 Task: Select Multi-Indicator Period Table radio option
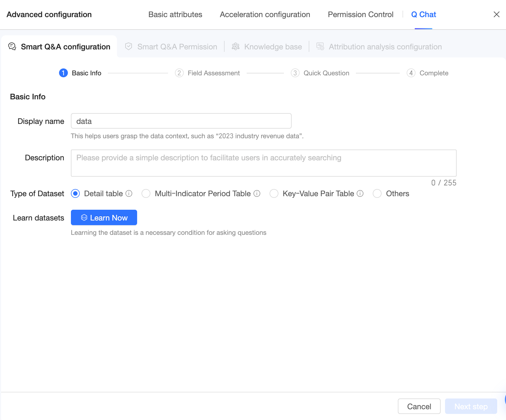pyautogui.click(x=146, y=193)
